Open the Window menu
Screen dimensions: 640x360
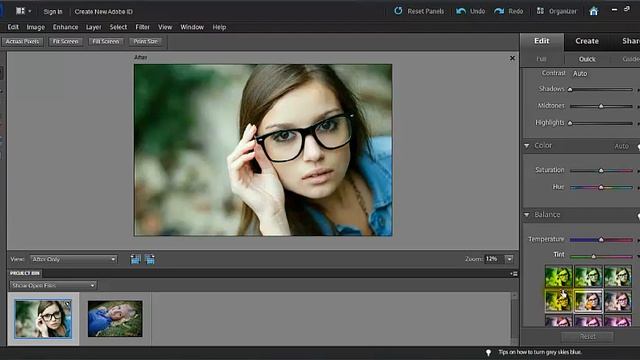click(x=192, y=27)
